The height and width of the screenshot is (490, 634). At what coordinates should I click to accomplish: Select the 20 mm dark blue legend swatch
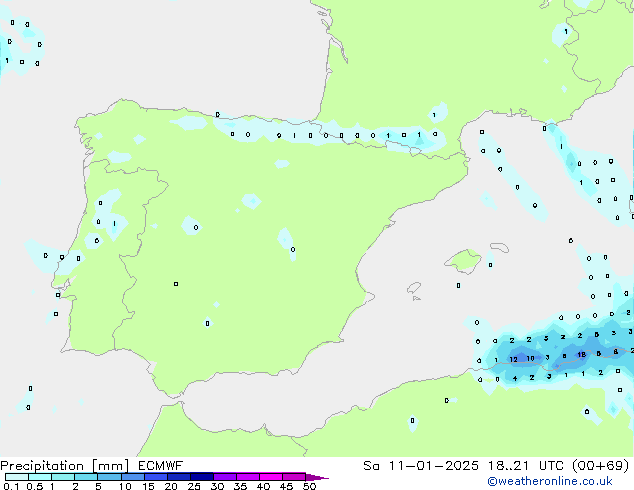[x=179, y=477]
